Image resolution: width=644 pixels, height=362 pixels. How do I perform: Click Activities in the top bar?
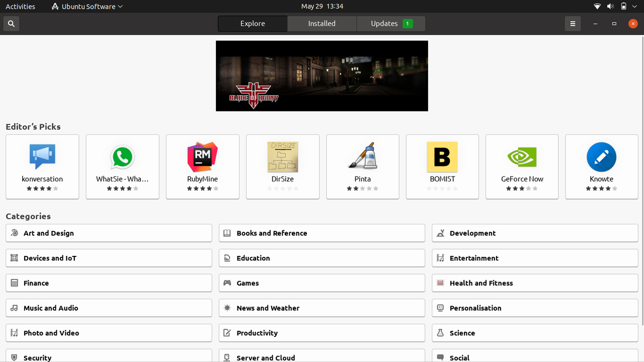tap(20, 7)
